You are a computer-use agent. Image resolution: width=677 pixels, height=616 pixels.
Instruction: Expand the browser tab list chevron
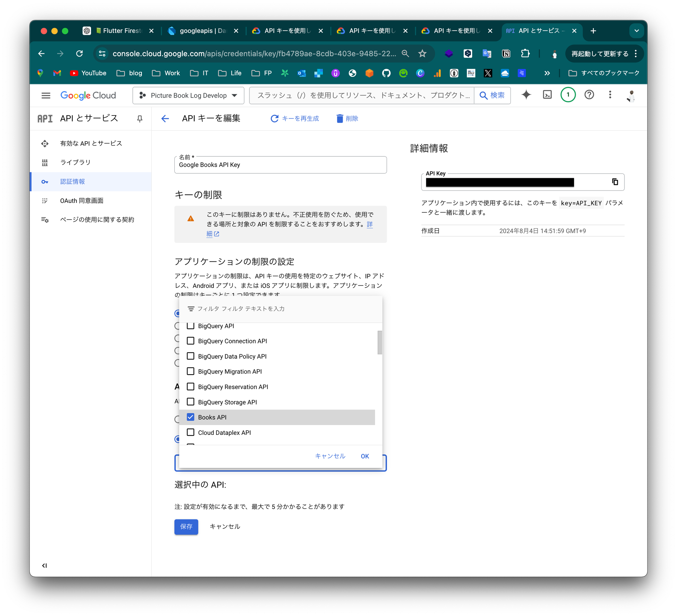pyautogui.click(x=637, y=30)
